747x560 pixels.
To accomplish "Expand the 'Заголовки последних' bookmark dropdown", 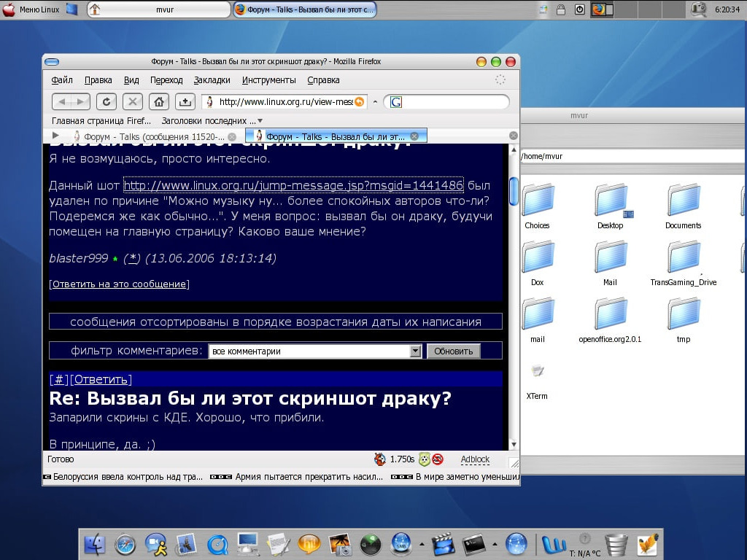I will 260,121.
